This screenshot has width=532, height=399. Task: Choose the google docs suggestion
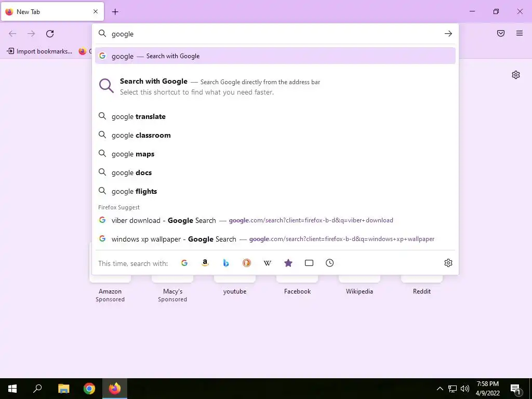coord(275,172)
